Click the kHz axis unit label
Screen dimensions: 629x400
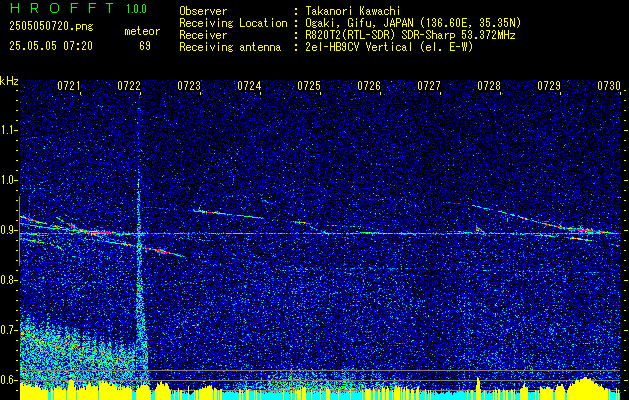(9, 81)
